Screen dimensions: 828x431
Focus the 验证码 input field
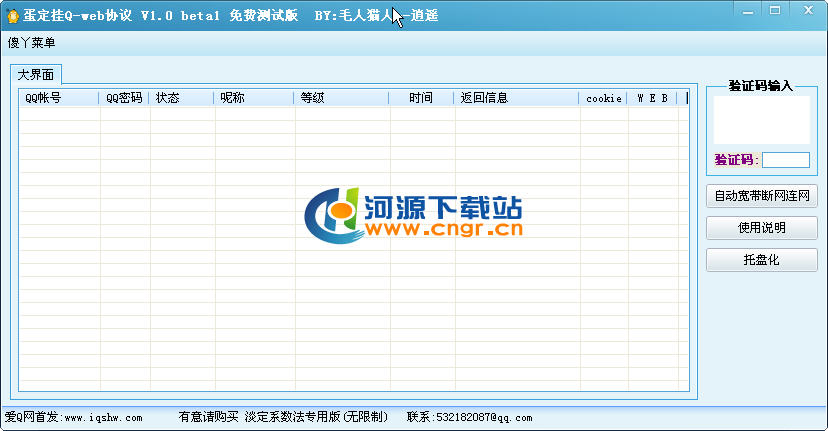tap(786, 160)
